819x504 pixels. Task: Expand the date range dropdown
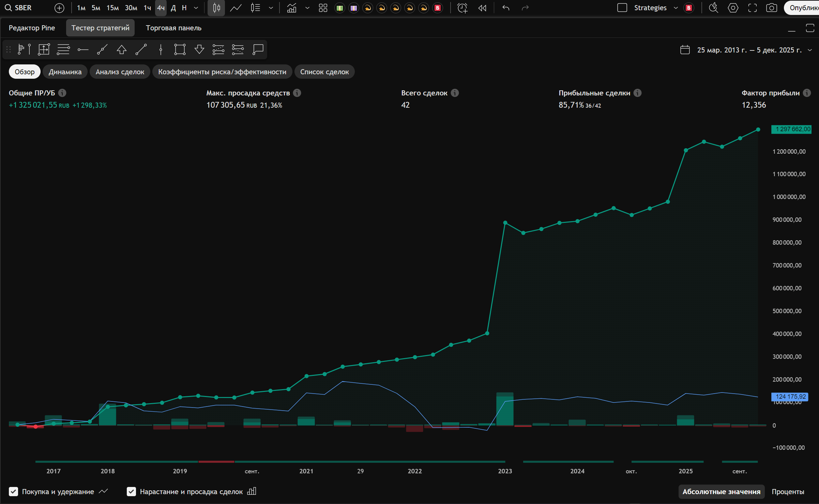pos(810,50)
